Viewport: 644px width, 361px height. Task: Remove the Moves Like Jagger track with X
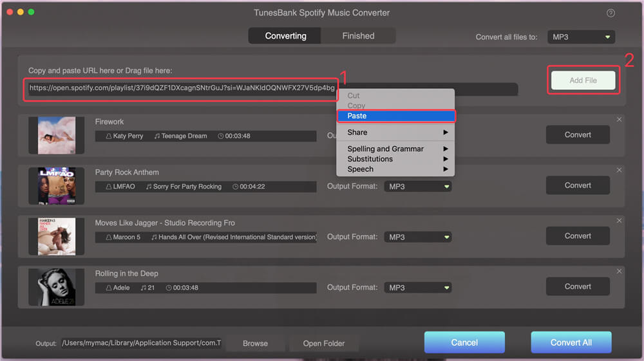click(619, 221)
